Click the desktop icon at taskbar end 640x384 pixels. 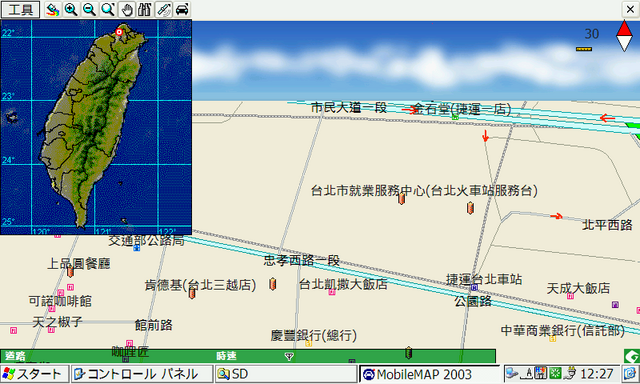(631, 374)
